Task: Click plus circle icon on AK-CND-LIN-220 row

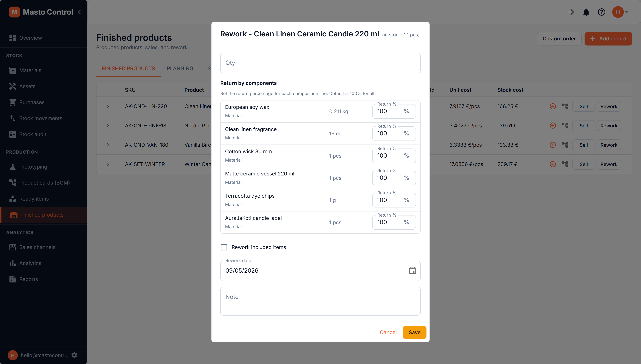Action: pos(553,106)
